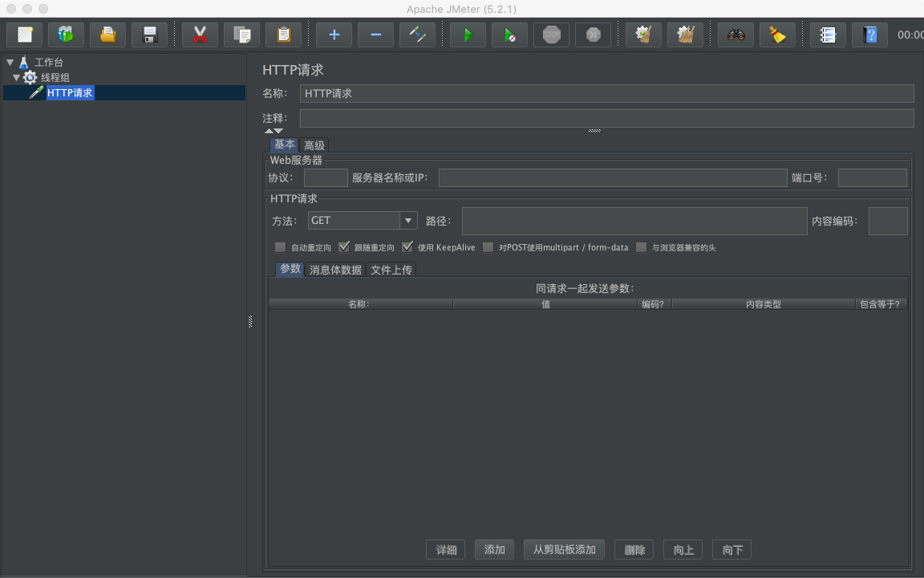Click the Help question mark icon
This screenshot has width=924, height=578.
869,35
